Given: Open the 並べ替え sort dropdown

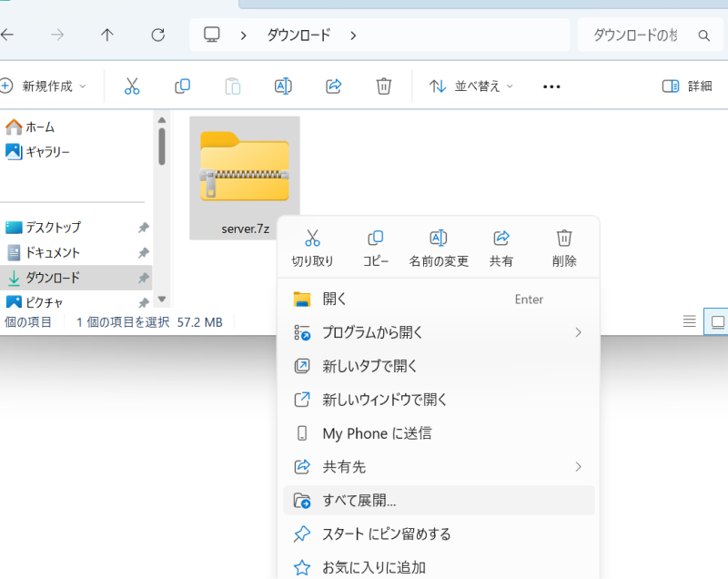Looking at the screenshot, I should [470, 86].
